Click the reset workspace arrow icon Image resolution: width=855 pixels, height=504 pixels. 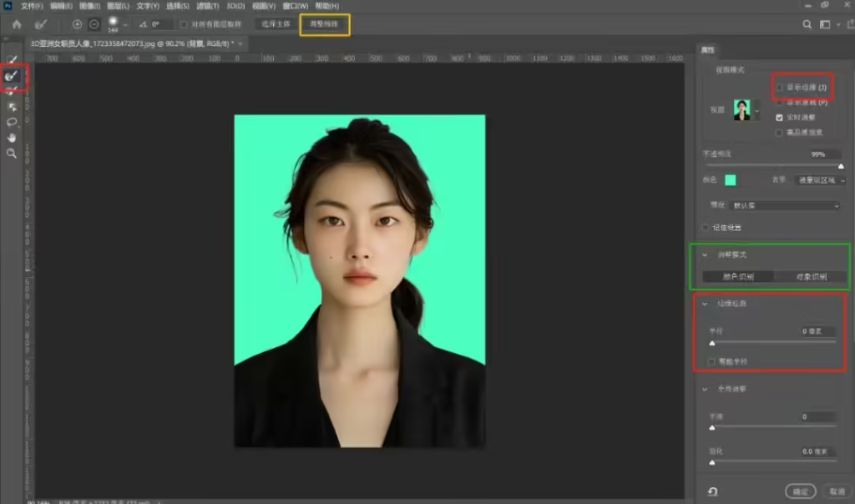pos(712,491)
